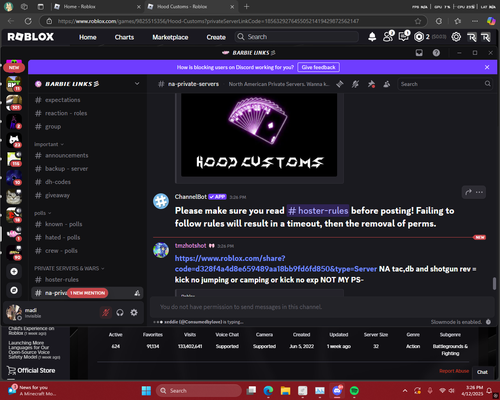The height and width of the screenshot is (400, 500).
Task: Reload the browser page
Action: click(28, 21)
